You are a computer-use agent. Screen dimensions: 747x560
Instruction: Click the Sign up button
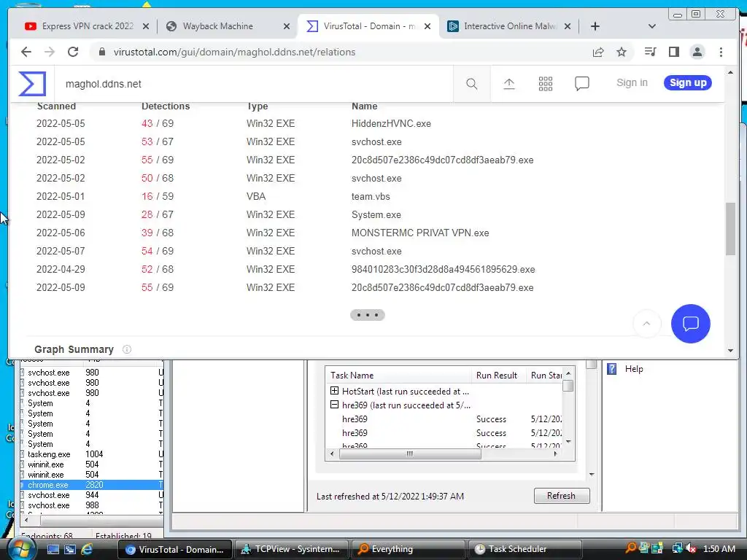click(688, 83)
